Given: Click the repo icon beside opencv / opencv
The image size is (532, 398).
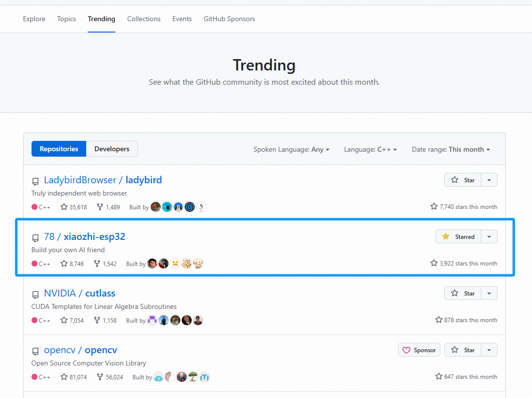Looking at the screenshot, I should [x=35, y=352].
